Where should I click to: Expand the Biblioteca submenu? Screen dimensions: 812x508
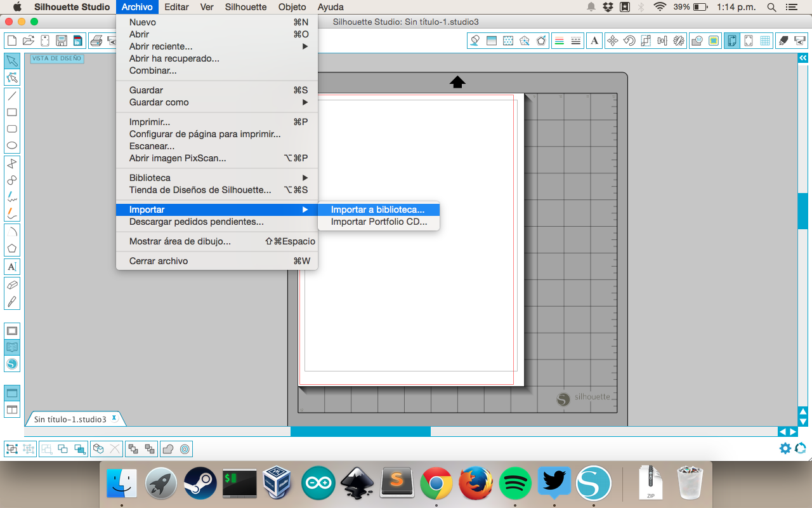217,178
